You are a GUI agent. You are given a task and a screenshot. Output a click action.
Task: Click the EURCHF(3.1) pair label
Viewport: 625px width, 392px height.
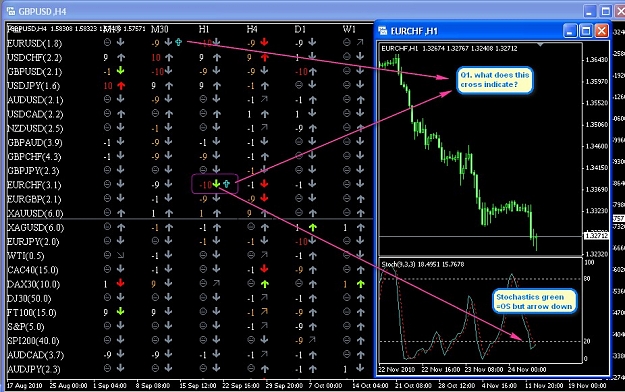(34, 185)
